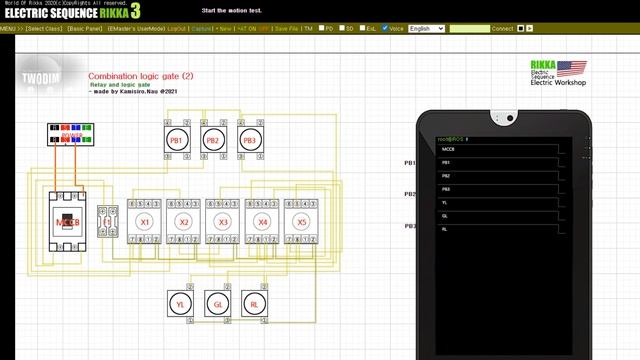Click the New link in toolbar
This screenshot has height=360, width=640.
(225, 29)
